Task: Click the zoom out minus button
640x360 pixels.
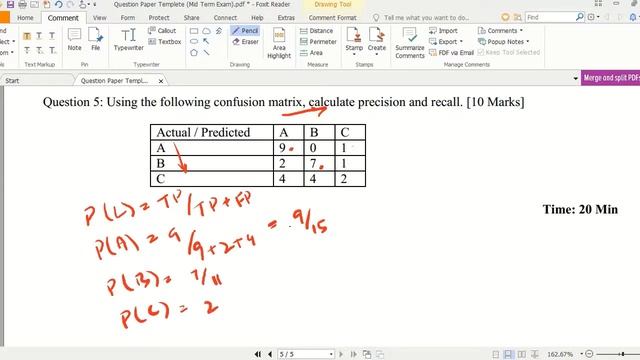Action: (x=589, y=354)
